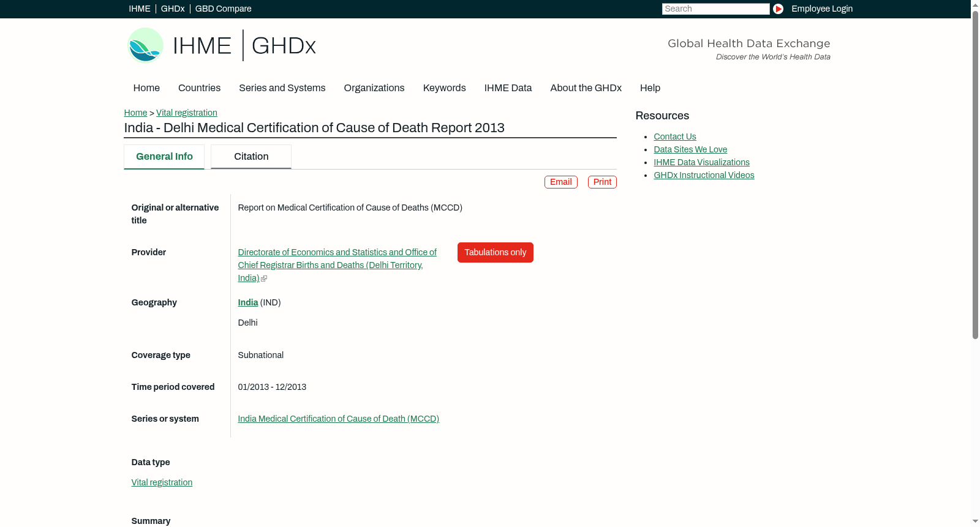980x527 pixels.
Task: Click inside the Search input field
Action: click(x=715, y=9)
